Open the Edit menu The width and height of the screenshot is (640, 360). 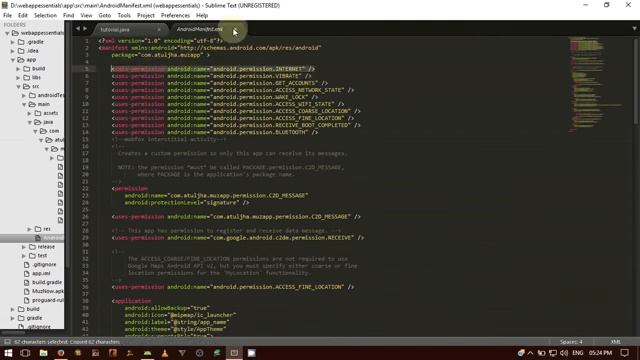coord(22,16)
